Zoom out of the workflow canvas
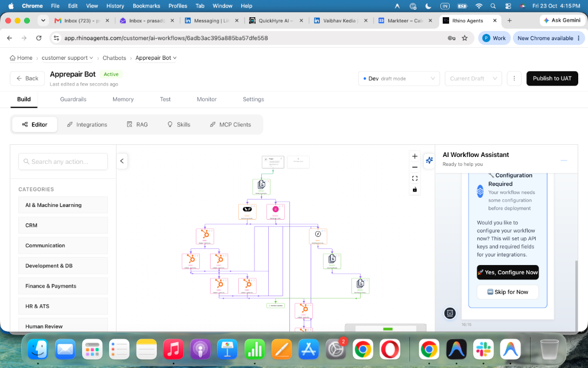 click(415, 167)
